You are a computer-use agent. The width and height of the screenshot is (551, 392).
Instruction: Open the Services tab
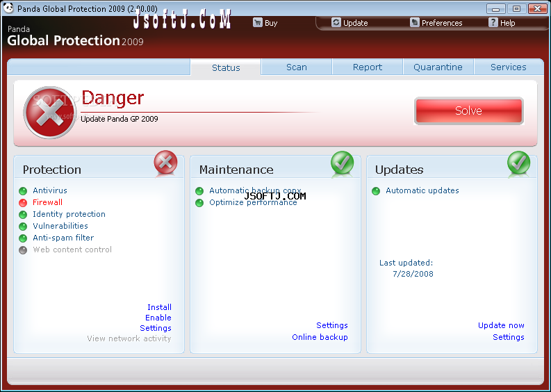[x=509, y=67]
